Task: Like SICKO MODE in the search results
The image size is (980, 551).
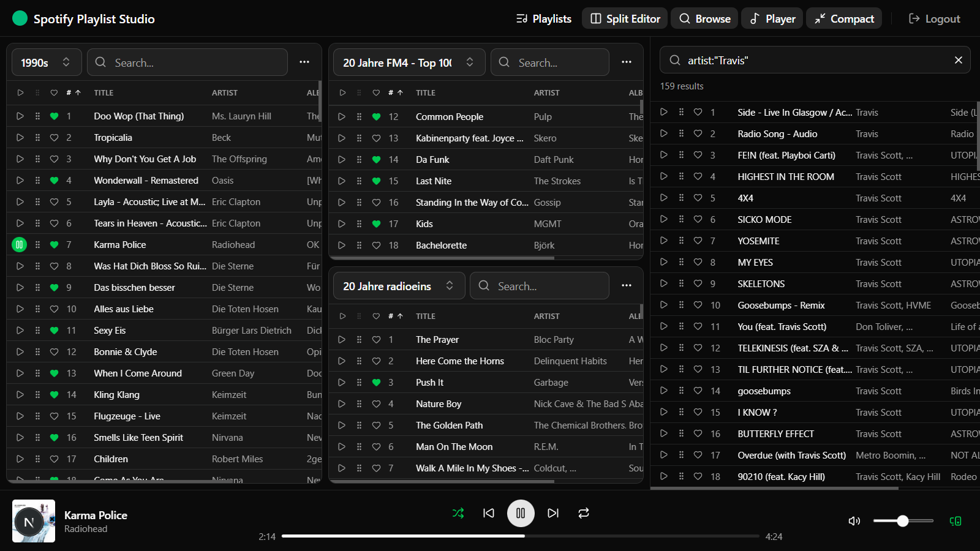Action: point(698,219)
